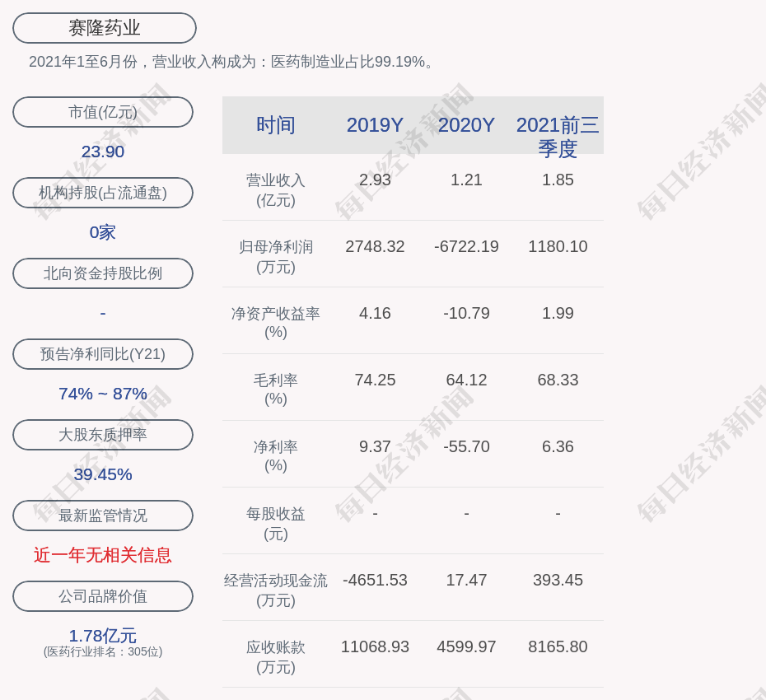
Task: Select the pledge rate value 39.45%
Action: [x=103, y=474]
